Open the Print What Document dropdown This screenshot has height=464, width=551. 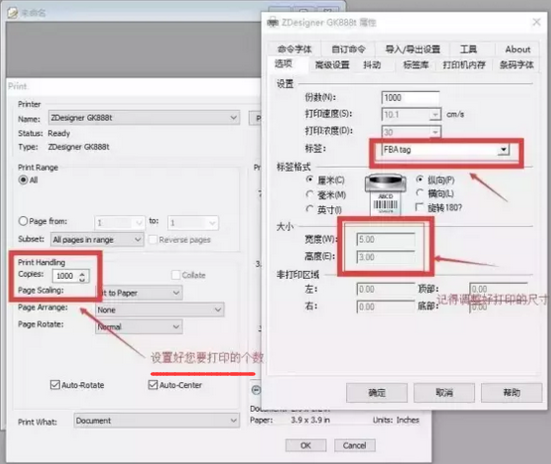(157, 420)
